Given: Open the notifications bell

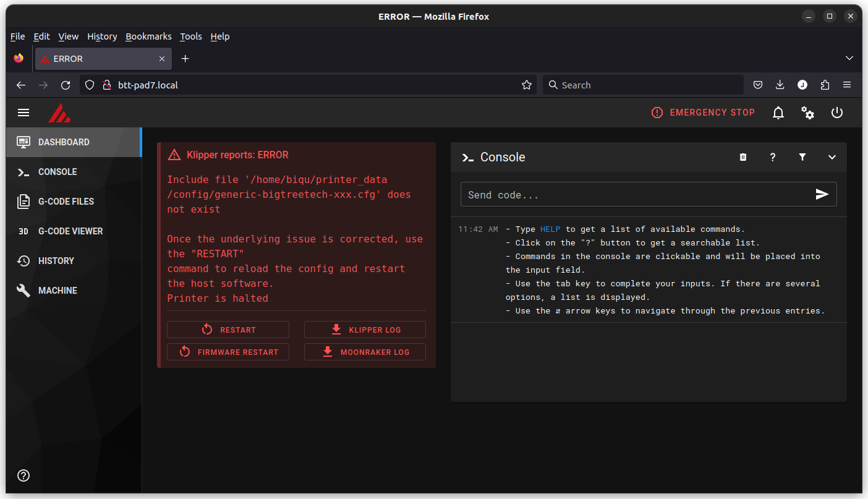Looking at the screenshot, I should [778, 113].
